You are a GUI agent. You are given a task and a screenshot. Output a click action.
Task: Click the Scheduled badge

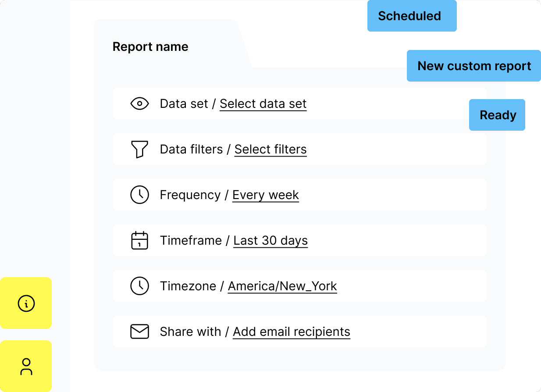coord(412,16)
